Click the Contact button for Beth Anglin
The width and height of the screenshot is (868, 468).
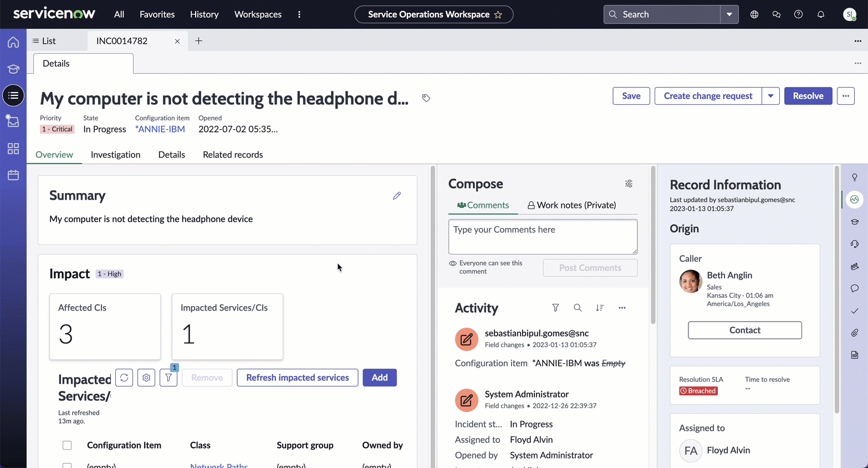tap(745, 330)
